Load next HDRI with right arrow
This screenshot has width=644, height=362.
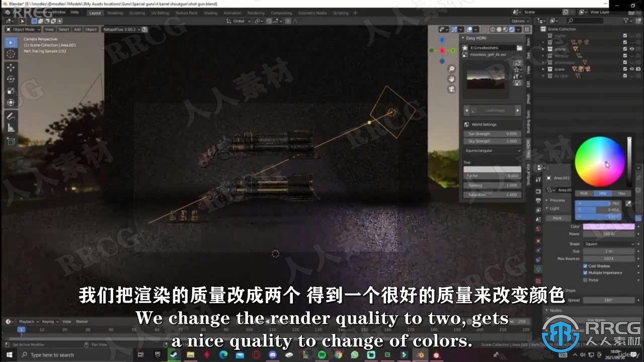point(518,111)
